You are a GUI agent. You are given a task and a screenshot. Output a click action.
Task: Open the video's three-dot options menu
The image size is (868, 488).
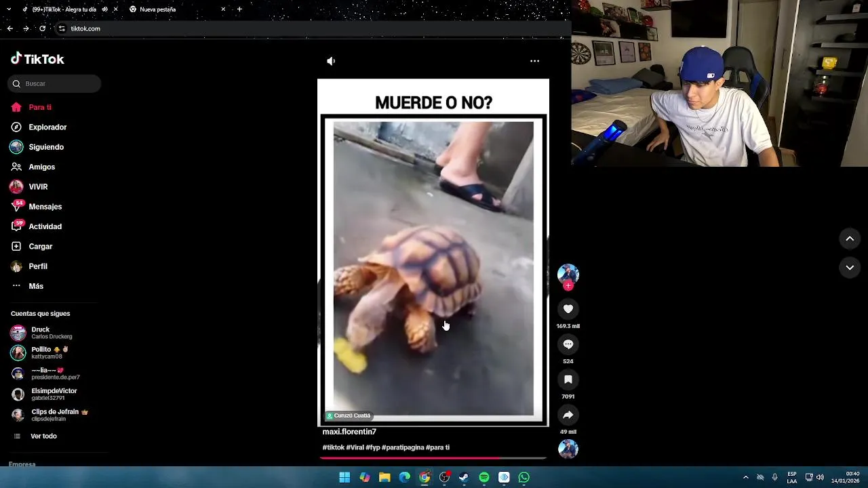point(534,61)
